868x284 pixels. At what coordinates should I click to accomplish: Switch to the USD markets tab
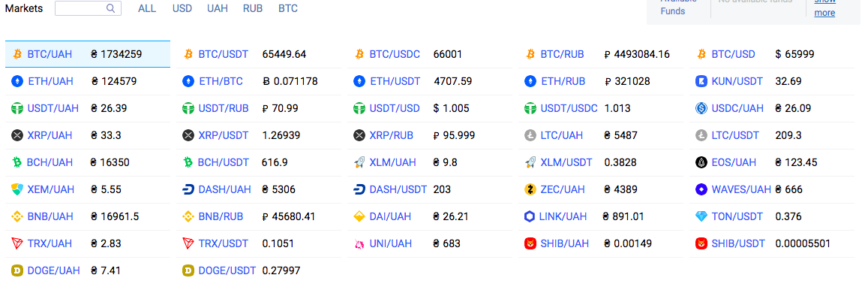182,8
